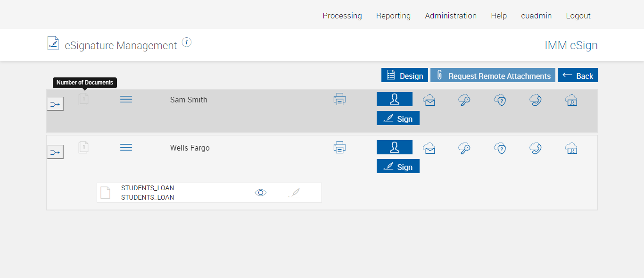The width and height of the screenshot is (644, 278).
Task: Click the Design button
Action: (405, 76)
